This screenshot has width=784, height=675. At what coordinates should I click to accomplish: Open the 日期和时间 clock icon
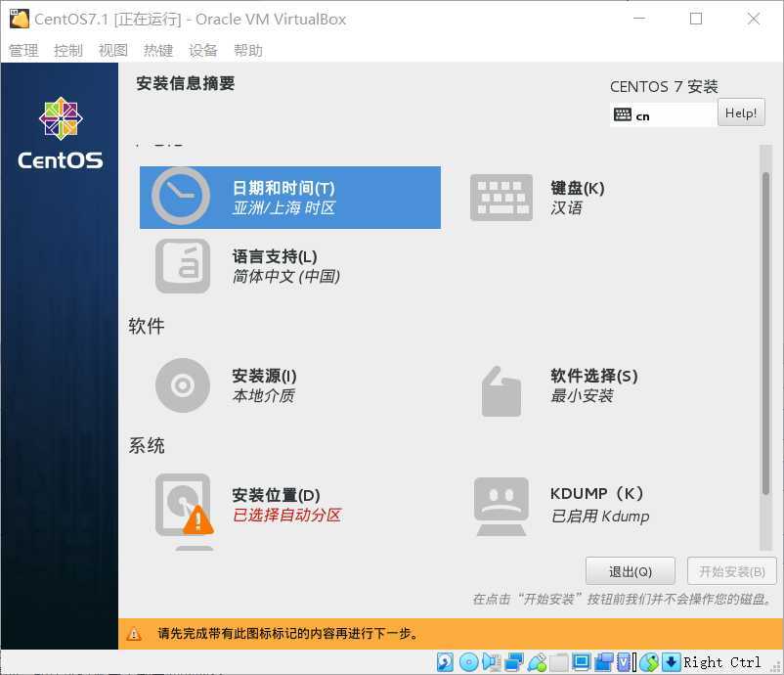tap(181, 196)
